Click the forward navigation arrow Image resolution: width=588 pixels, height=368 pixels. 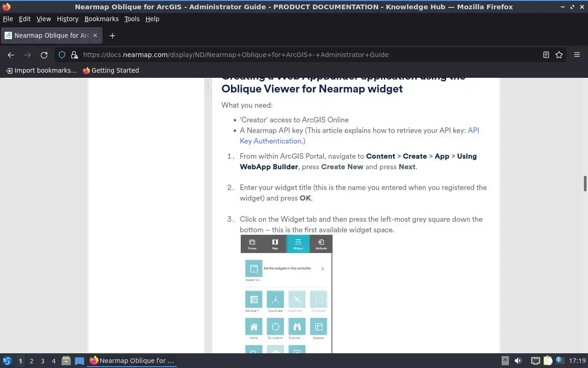click(28, 55)
